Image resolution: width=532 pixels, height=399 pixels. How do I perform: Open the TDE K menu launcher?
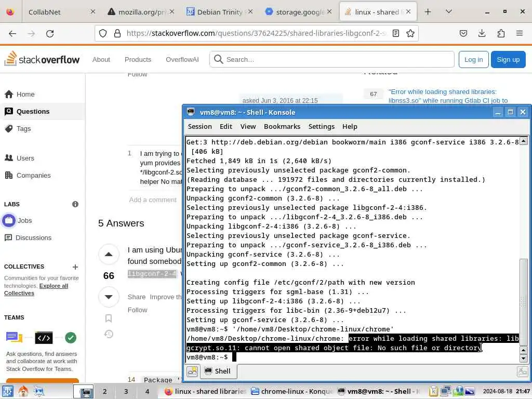[8, 392]
